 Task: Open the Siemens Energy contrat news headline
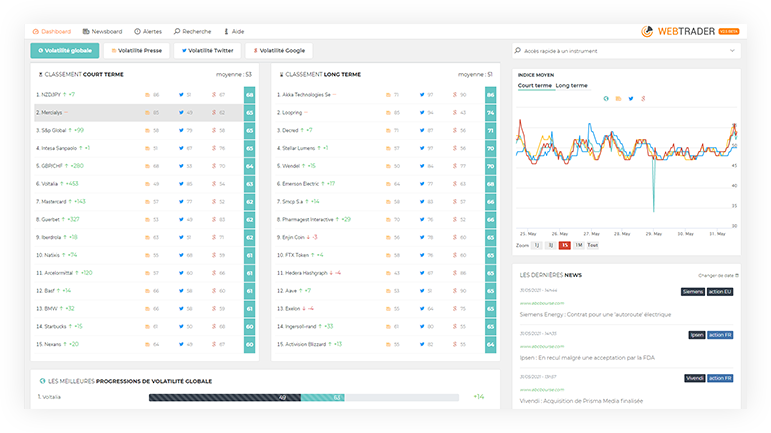595,315
